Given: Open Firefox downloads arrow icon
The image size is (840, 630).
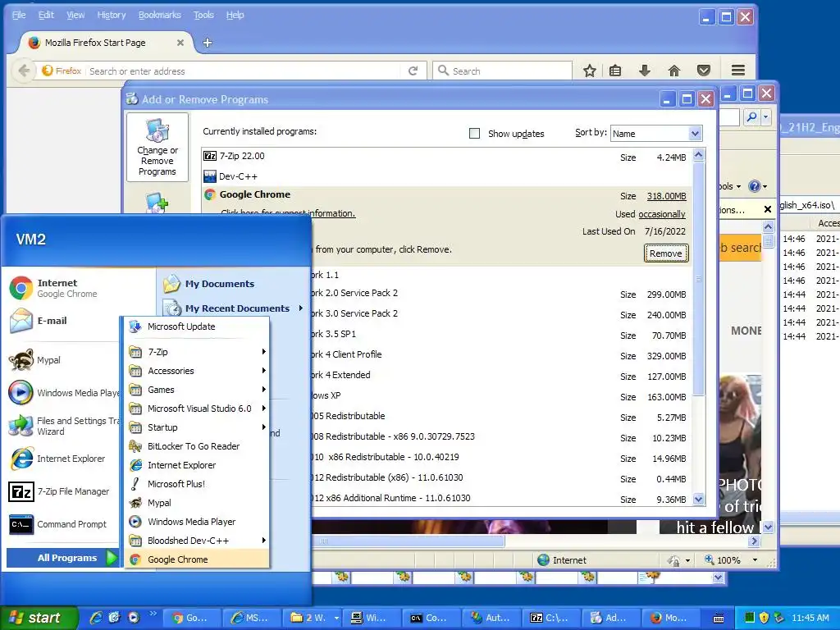Looking at the screenshot, I should tap(645, 71).
